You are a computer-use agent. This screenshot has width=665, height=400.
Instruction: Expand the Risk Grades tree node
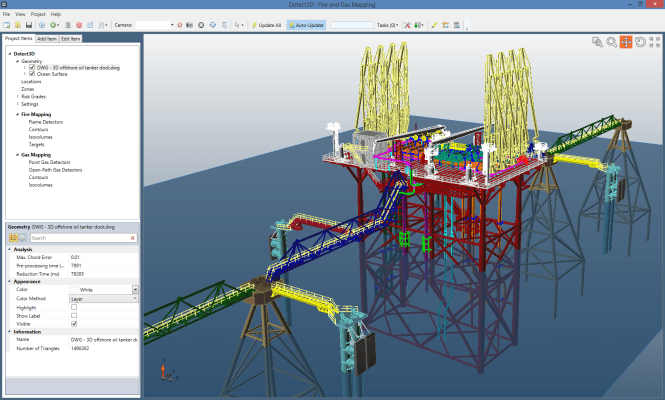16,96
